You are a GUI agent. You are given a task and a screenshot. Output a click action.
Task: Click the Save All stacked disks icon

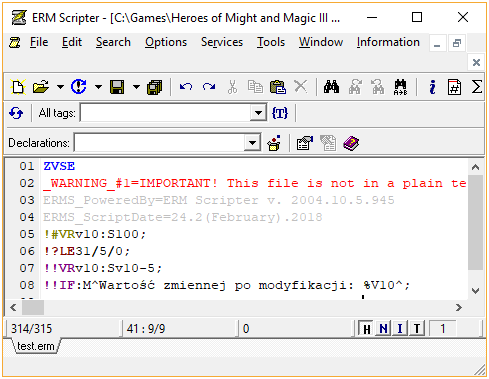pyautogui.click(x=155, y=87)
